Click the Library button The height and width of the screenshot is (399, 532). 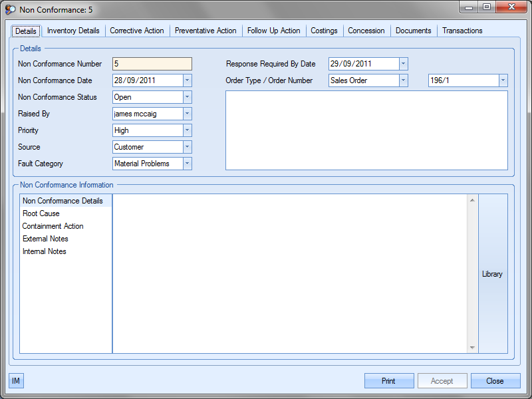click(492, 274)
